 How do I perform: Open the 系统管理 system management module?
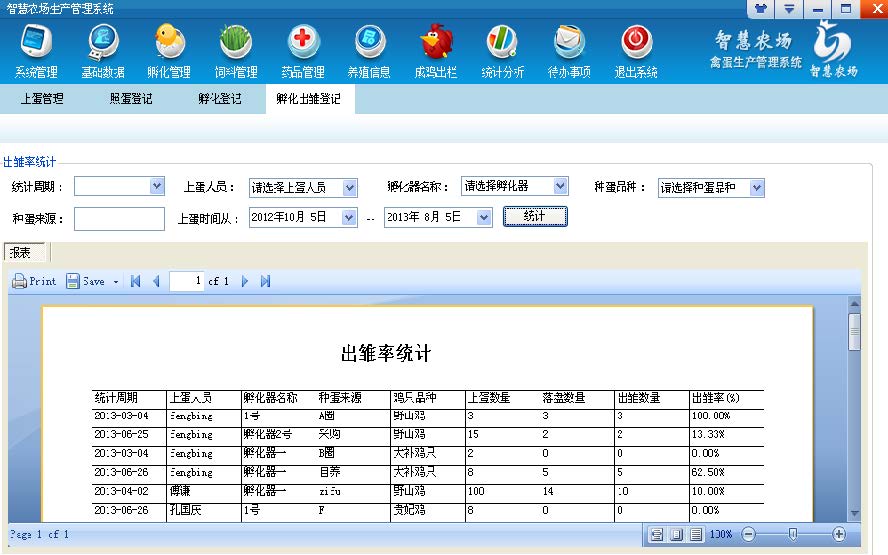pos(36,50)
